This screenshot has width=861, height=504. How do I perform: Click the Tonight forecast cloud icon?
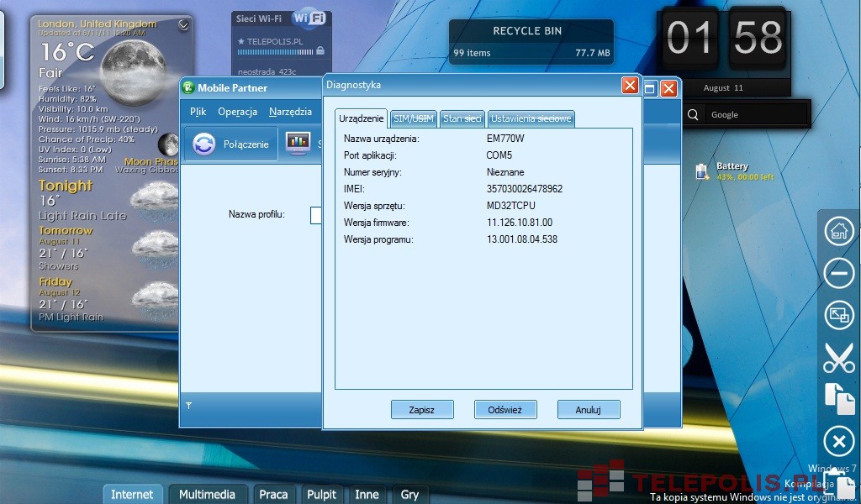click(x=156, y=200)
